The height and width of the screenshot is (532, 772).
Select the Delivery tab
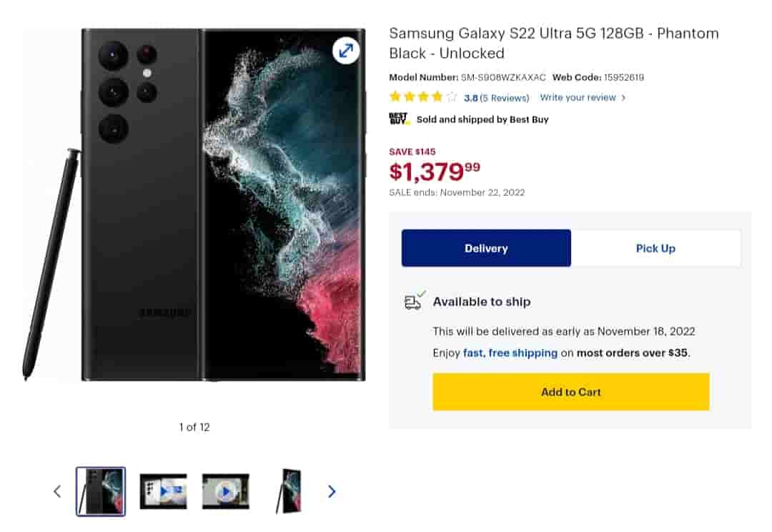[486, 248]
